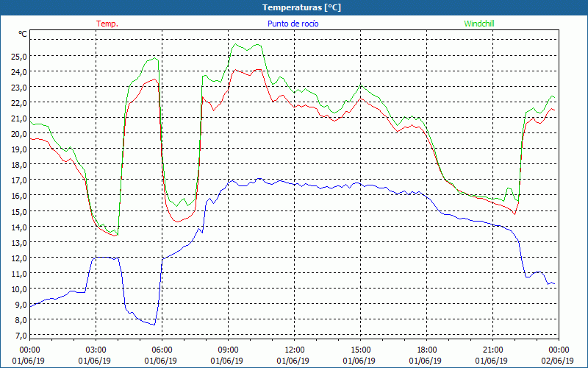Select the blue Punto de rocío legend label
The image size is (588, 368).
click(293, 24)
